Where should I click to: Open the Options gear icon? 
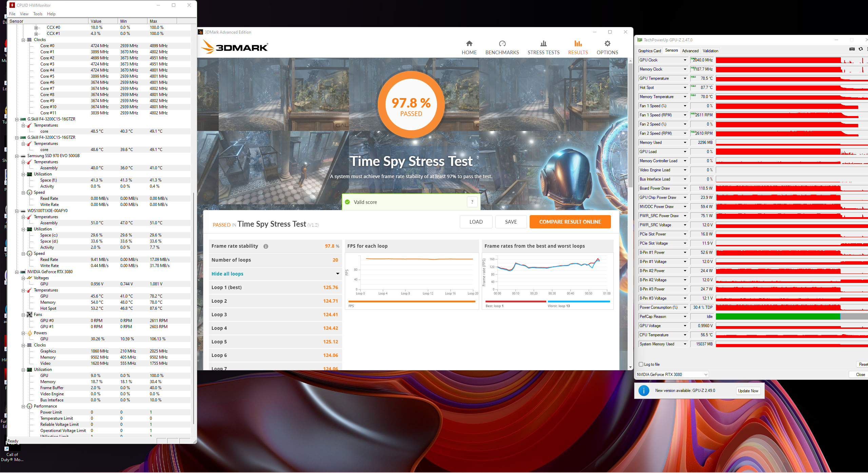tap(607, 43)
